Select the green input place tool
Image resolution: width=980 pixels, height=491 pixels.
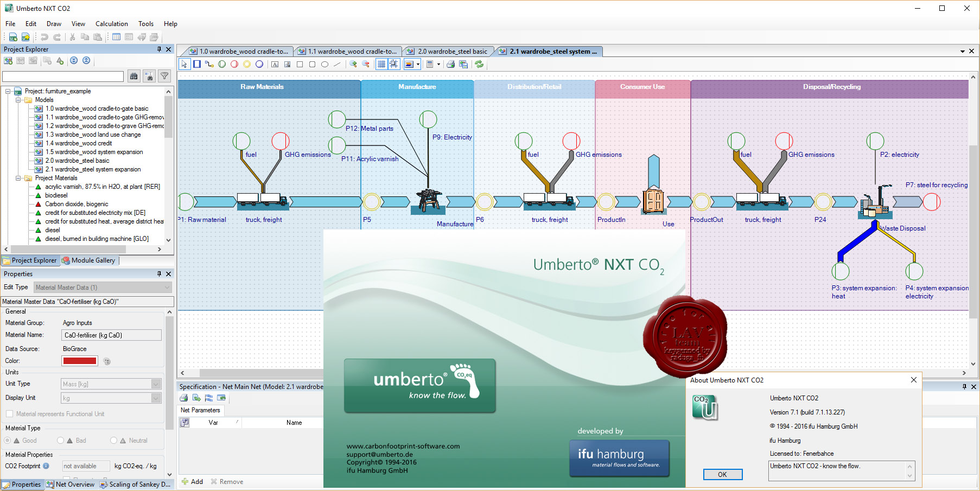(x=222, y=64)
